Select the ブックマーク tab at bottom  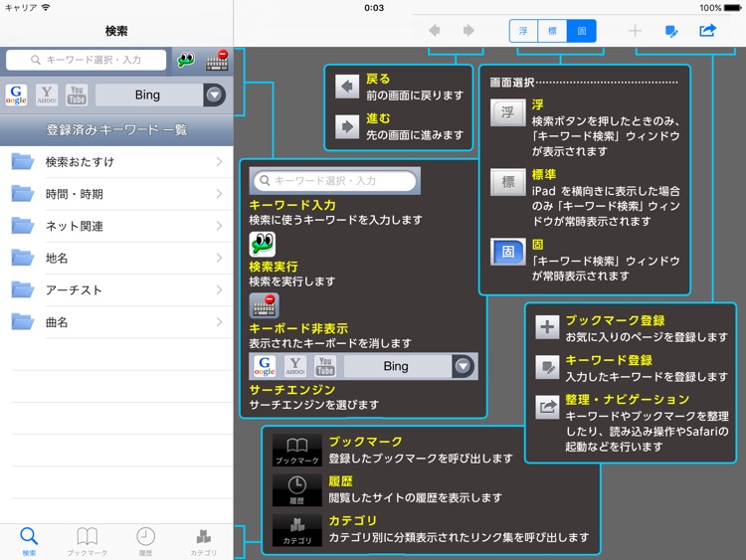click(x=88, y=541)
